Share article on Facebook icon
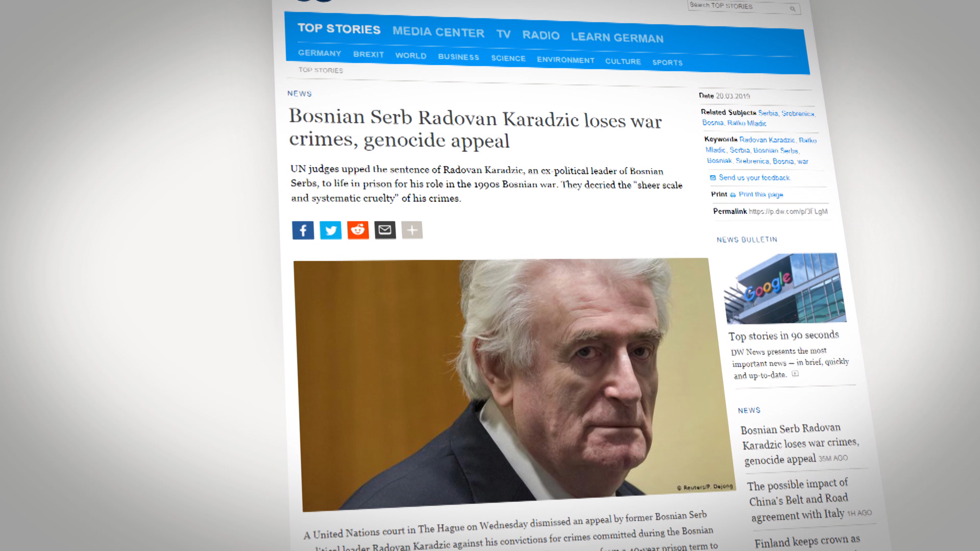Viewport: 980px width, 551px height. (x=303, y=230)
